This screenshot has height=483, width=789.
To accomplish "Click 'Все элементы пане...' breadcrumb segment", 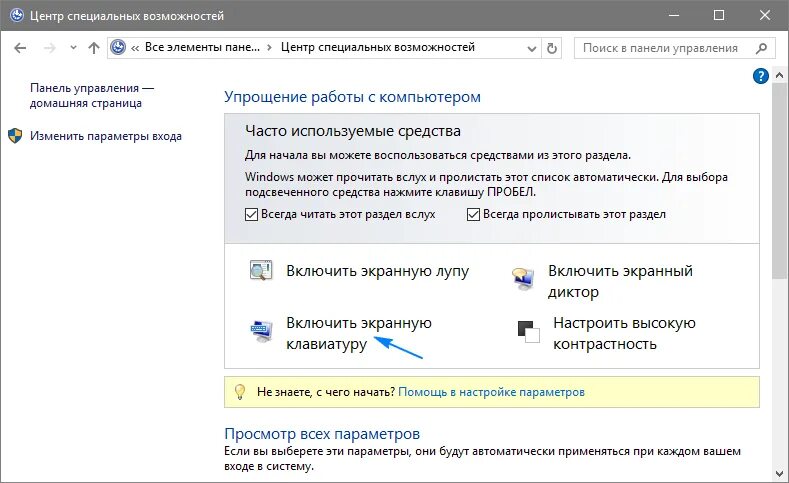I will click(x=202, y=47).
